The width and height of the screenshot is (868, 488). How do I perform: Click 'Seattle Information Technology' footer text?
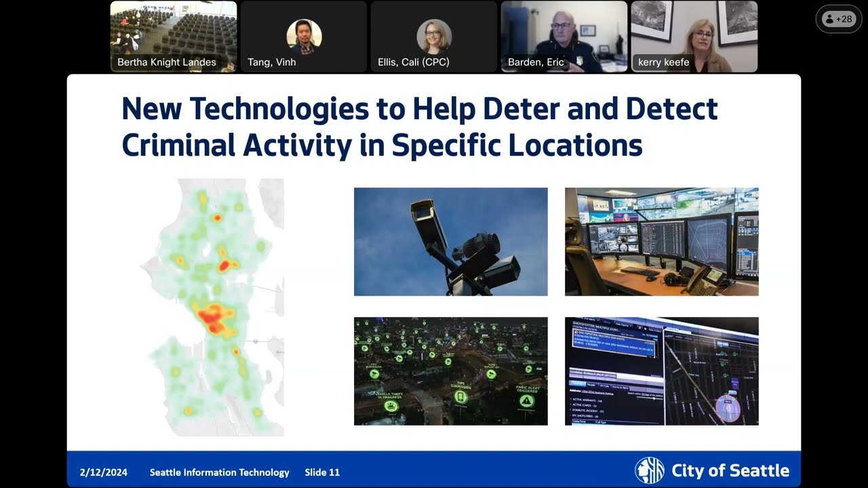(220, 472)
